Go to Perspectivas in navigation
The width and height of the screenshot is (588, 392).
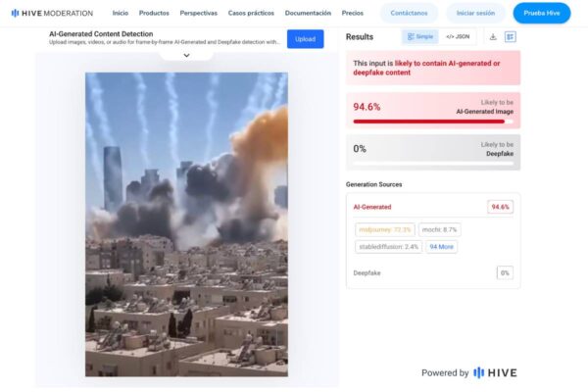click(x=199, y=14)
